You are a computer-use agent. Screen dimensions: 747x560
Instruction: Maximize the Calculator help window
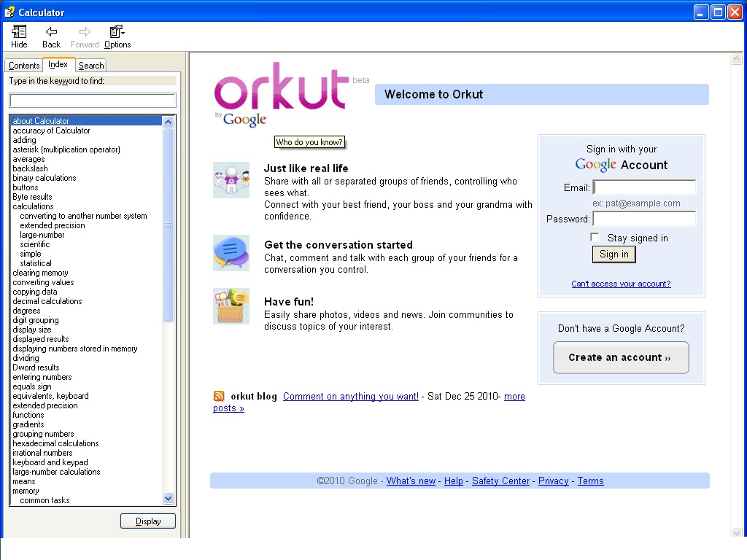tap(718, 12)
